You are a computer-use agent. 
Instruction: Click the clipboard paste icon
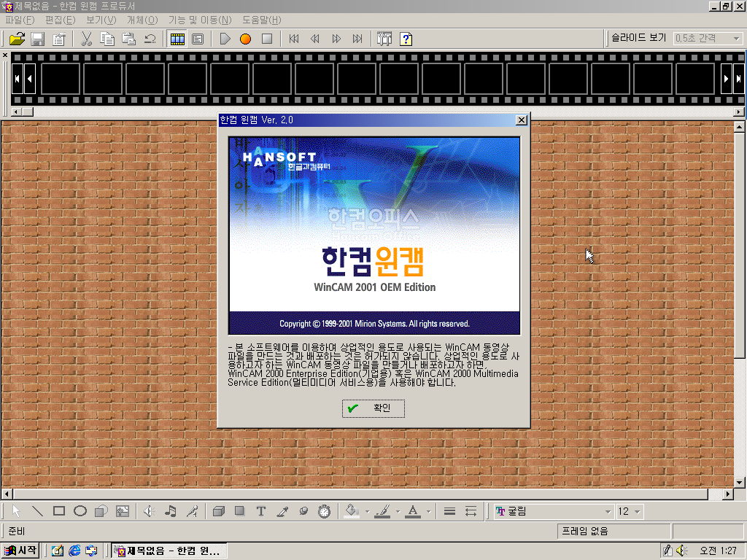pos(128,39)
